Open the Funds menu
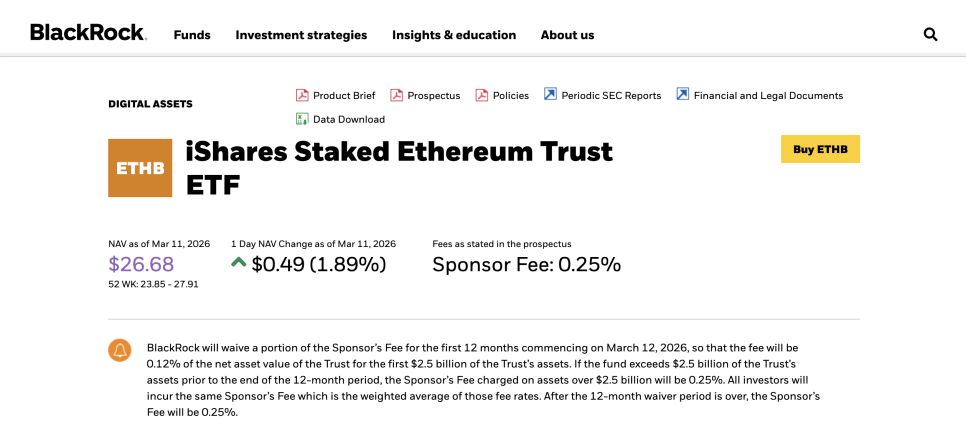This screenshot has width=966, height=435. [x=192, y=35]
